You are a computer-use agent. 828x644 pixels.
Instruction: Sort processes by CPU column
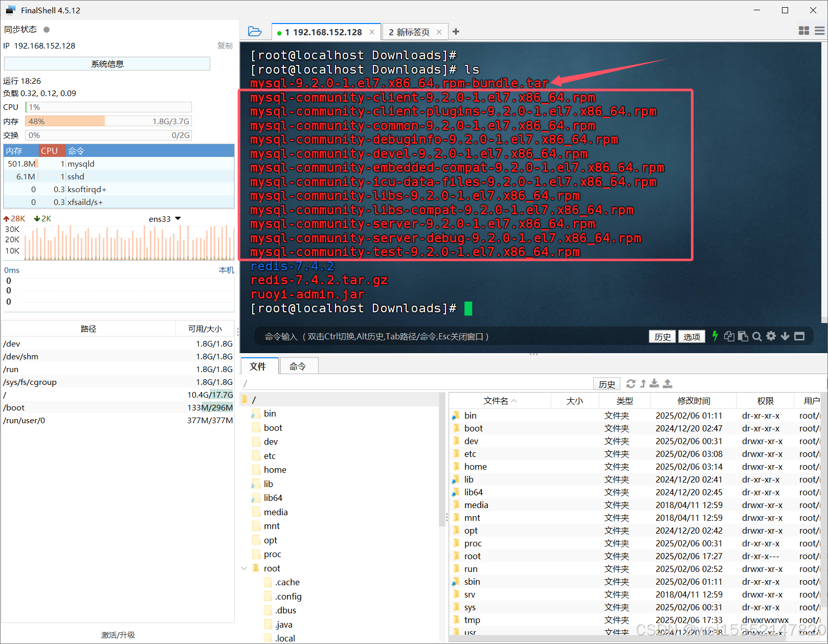click(x=52, y=151)
